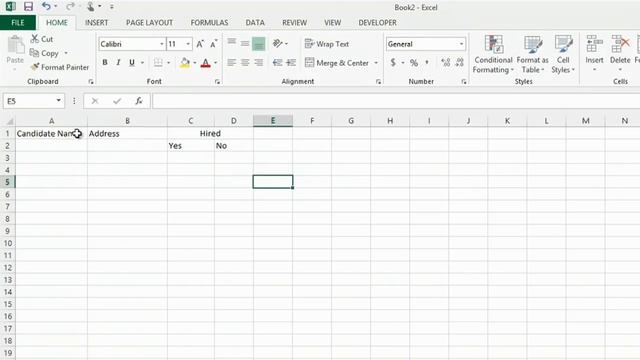Toggle italic formatting
The height and width of the screenshot is (360, 640).
click(118, 62)
